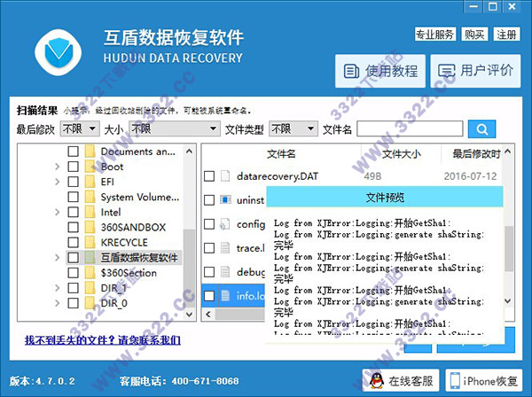The image size is (532, 397).
Task: Click the 专业服务 button
Action: pos(435,35)
